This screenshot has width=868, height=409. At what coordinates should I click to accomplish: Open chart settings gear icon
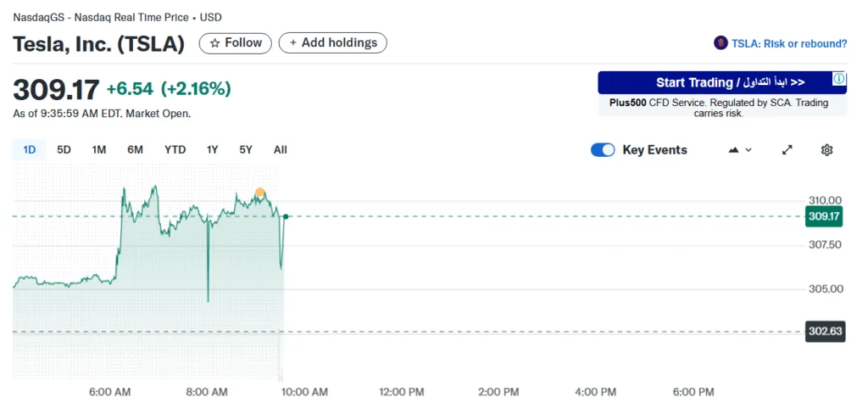click(826, 149)
